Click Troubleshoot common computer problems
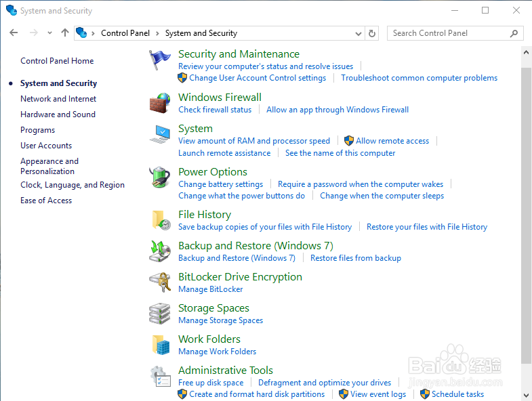 (419, 78)
